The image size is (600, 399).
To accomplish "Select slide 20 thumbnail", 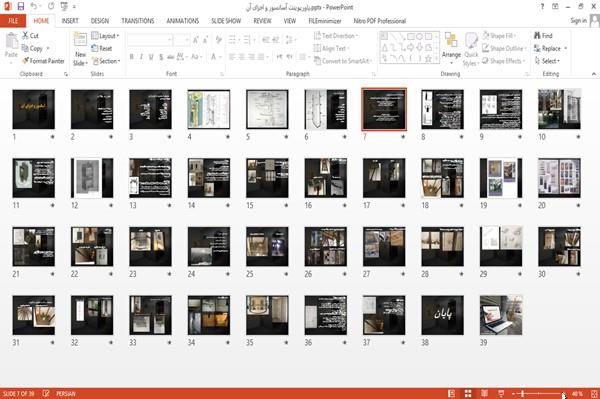I will coord(559,178).
